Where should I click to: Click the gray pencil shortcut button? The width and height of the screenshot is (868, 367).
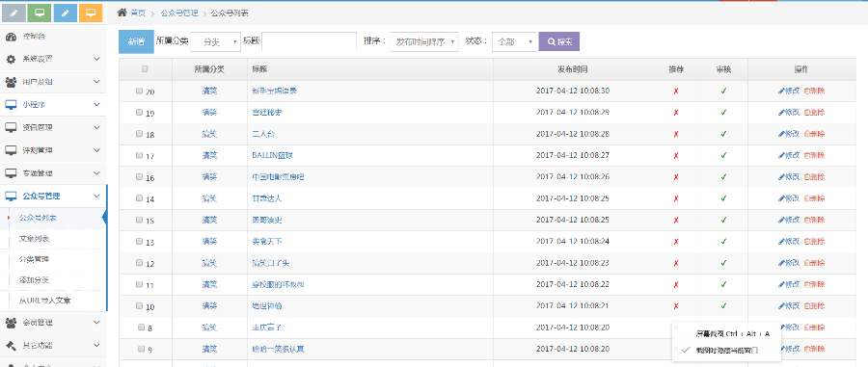(x=14, y=13)
